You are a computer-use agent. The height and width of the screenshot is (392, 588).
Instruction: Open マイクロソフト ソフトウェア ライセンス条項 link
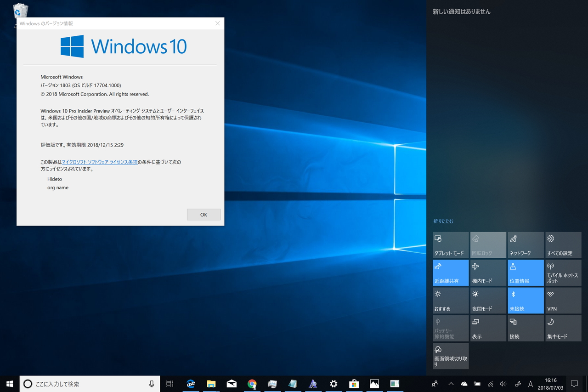click(100, 162)
